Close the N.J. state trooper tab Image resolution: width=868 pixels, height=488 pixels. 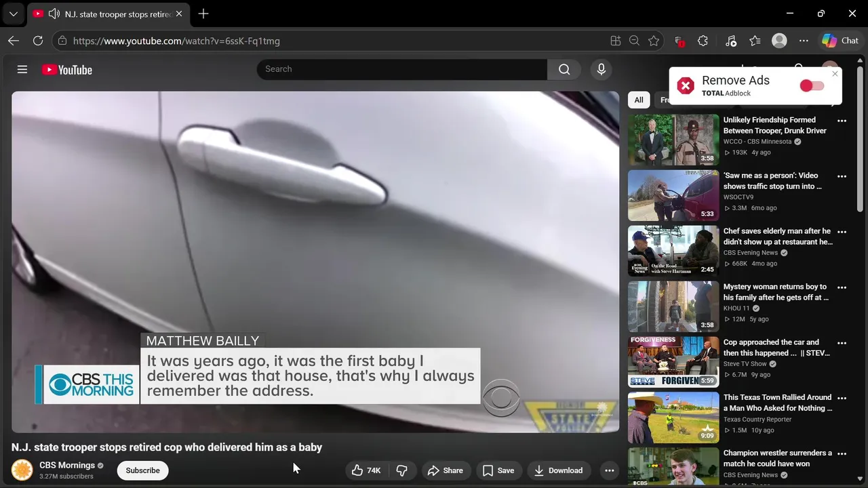179,14
